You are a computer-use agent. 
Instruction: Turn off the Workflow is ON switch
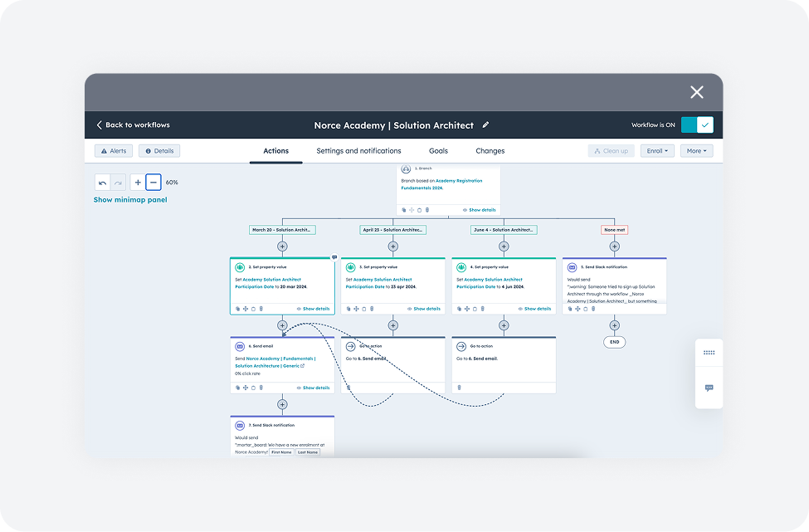697,124
